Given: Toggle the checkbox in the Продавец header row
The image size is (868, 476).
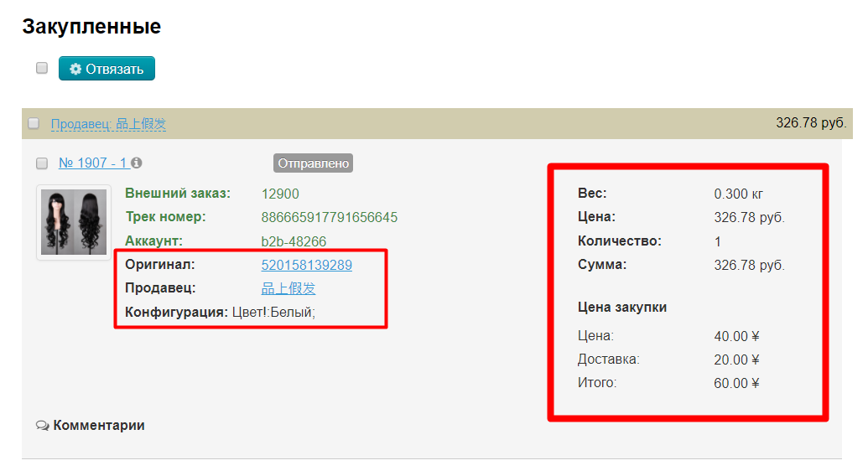Looking at the screenshot, I should click(x=34, y=124).
